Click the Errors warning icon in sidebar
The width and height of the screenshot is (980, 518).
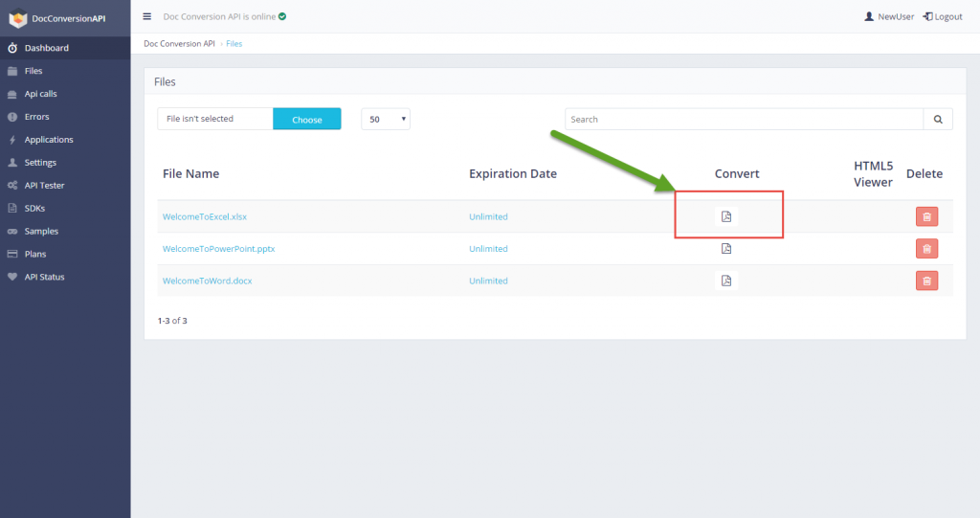tap(12, 117)
